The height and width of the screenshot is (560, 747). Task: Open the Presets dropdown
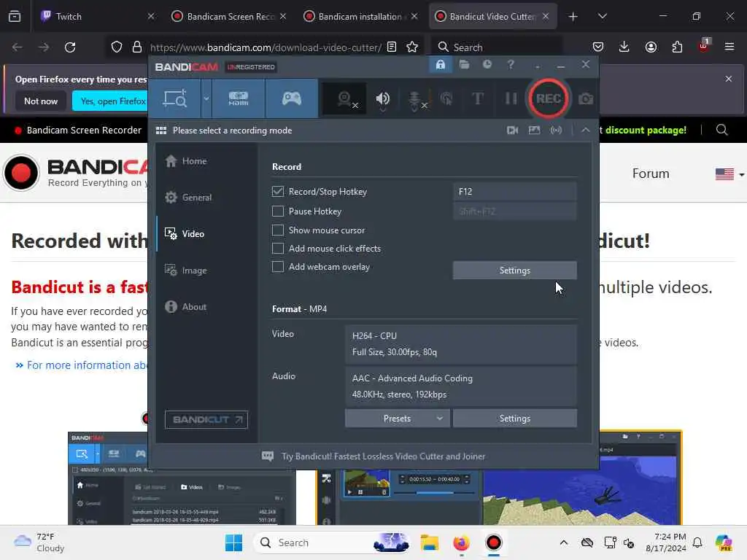tap(397, 418)
